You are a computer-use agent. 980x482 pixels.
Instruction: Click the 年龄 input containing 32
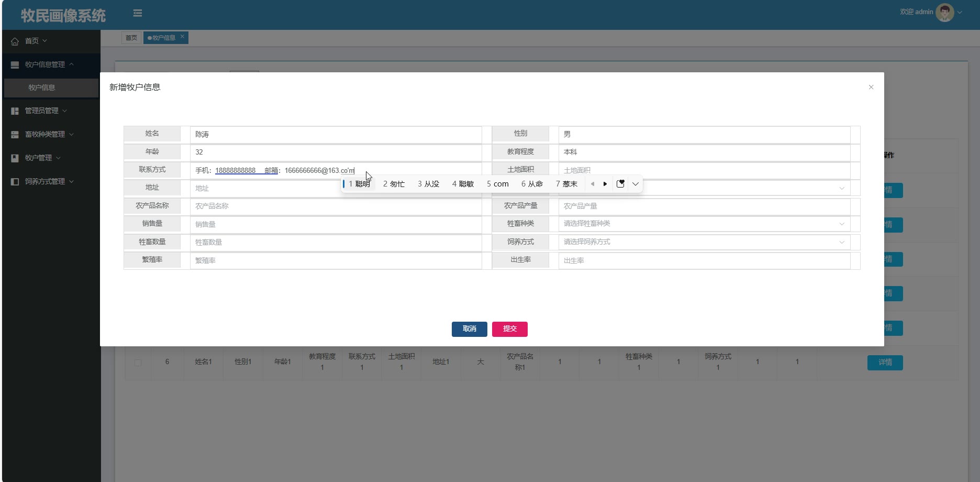336,152
